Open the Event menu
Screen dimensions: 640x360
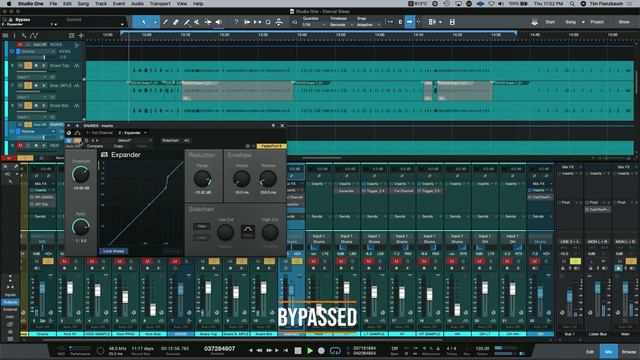pyautogui.click(x=119, y=4)
